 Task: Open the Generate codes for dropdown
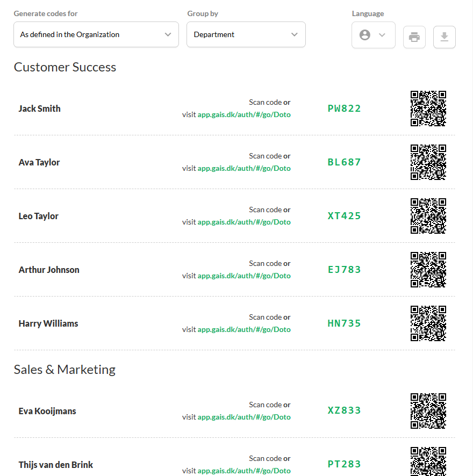tap(96, 34)
